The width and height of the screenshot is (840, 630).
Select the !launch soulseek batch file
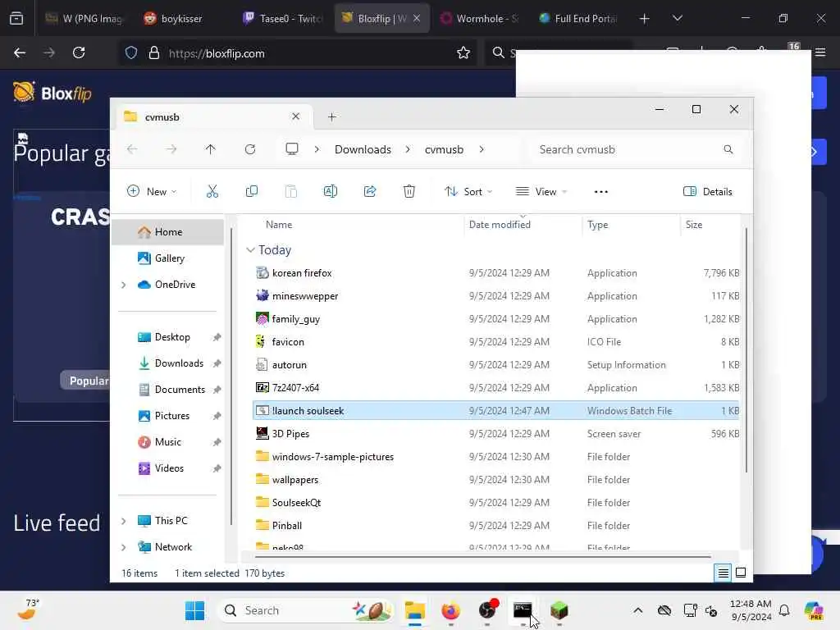(x=495, y=410)
